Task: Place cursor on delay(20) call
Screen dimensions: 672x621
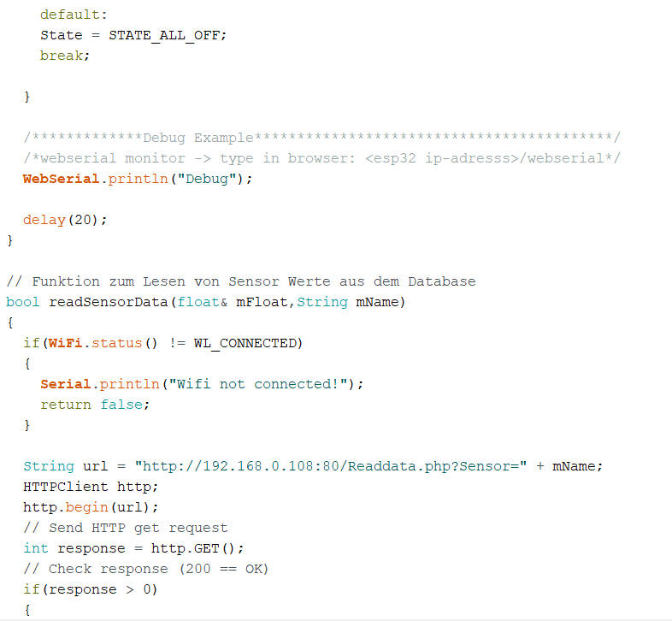Action: tap(65, 220)
